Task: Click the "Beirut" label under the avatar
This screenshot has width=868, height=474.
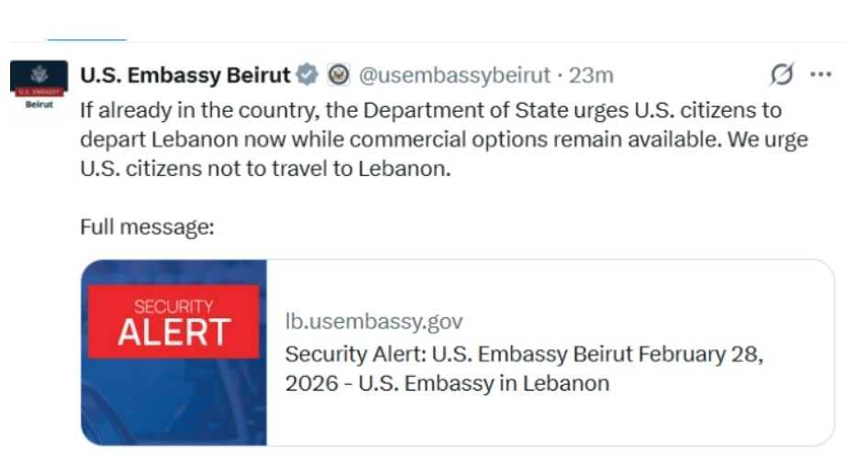Action: [x=39, y=105]
